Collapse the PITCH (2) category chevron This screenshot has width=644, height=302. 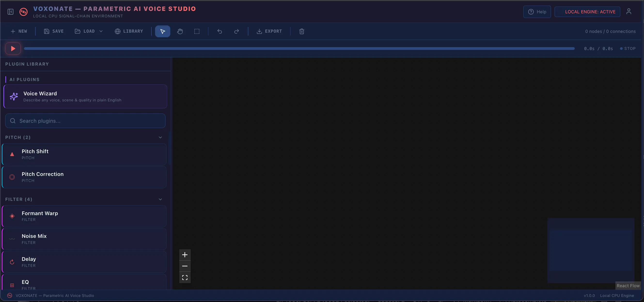[160, 137]
